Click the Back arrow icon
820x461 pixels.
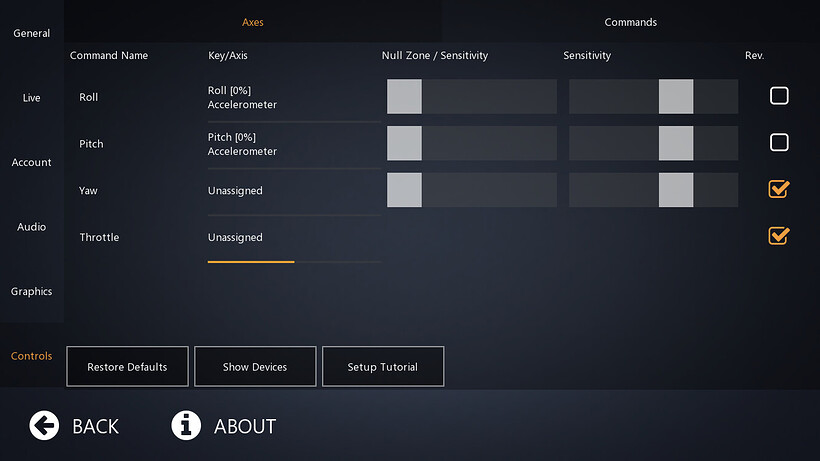coord(44,425)
